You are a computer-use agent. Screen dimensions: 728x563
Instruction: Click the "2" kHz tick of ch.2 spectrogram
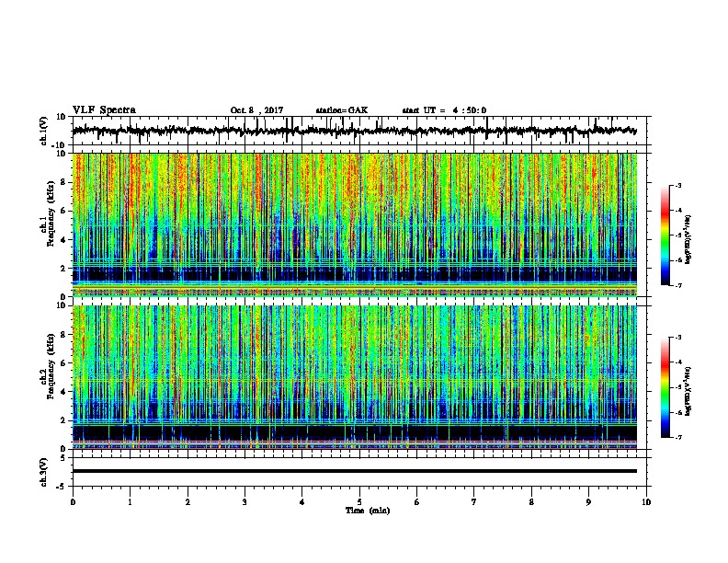point(64,420)
